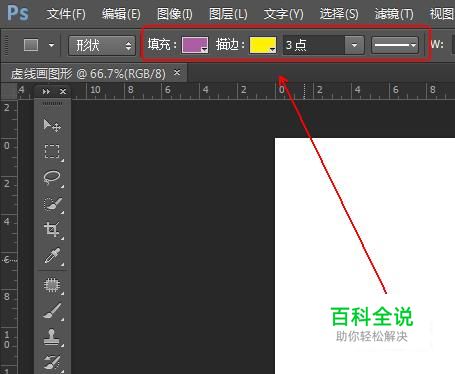Screen dimensions: 455x374
Task: Open the 文字(Y) menu
Action: (x=283, y=14)
